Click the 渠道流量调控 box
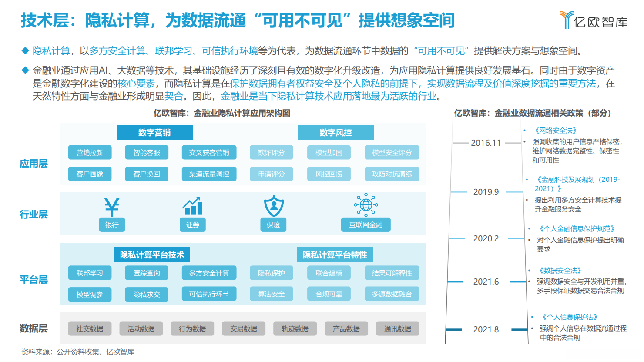Image resolution: width=644 pixels, height=362 pixels. [x=209, y=174]
